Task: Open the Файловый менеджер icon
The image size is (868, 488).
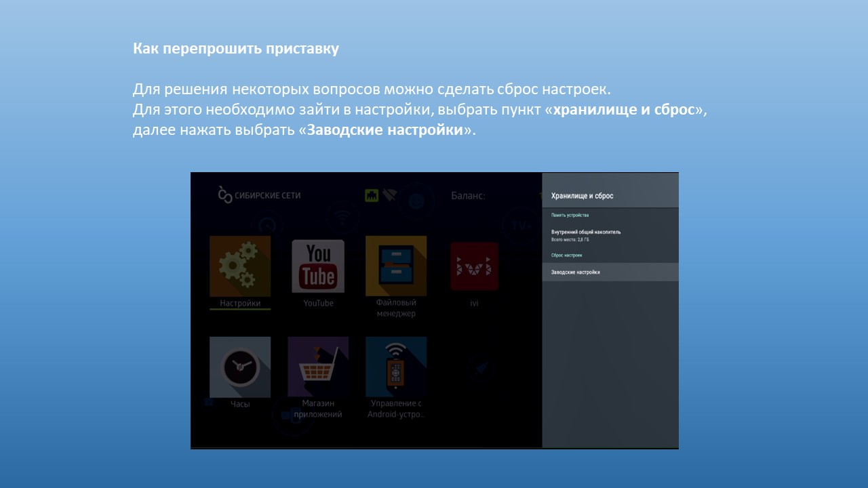Action: coord(396,266)
